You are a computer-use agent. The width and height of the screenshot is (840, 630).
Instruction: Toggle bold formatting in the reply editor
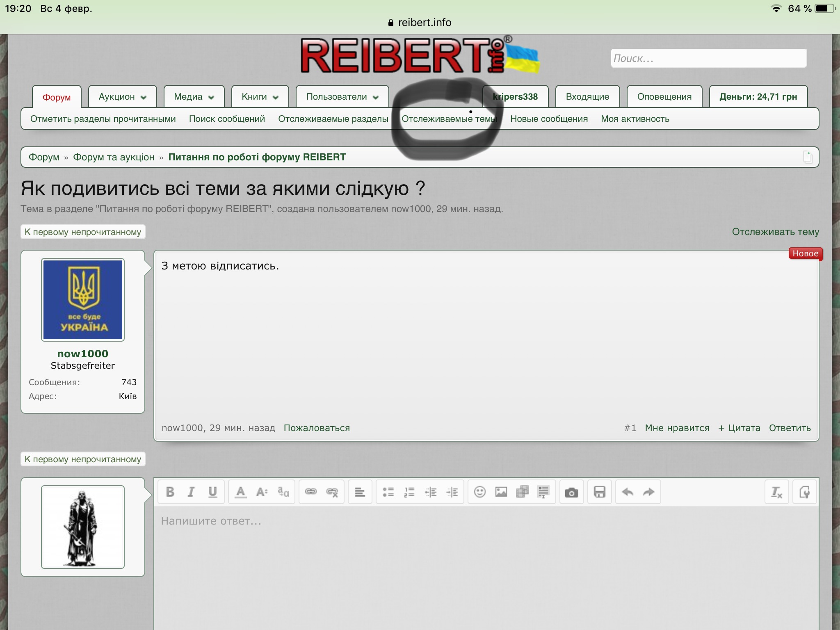click(x=170, y=492)
